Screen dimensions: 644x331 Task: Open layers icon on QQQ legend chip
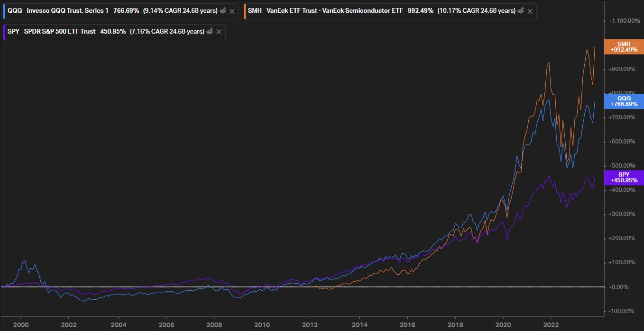tap(223, 10)
